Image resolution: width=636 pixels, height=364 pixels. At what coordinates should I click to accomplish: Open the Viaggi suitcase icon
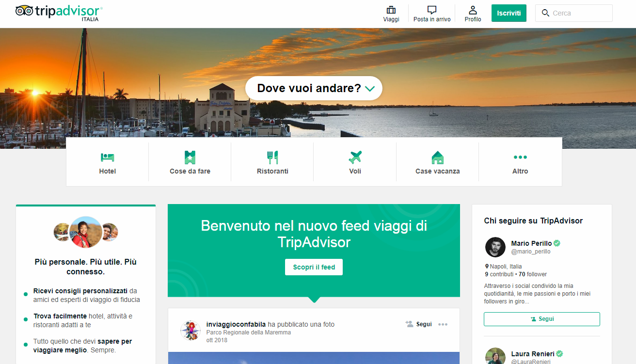point(391,10)
